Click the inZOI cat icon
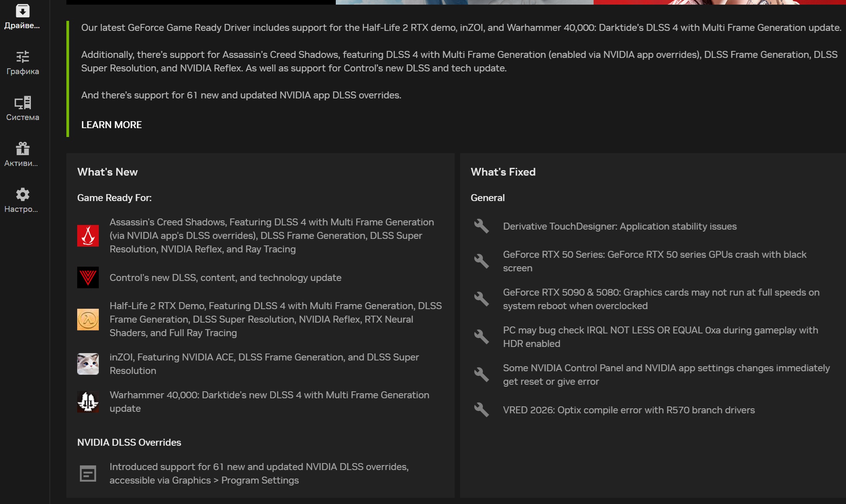This screenshot has width=846, height=504. [88, 364]
